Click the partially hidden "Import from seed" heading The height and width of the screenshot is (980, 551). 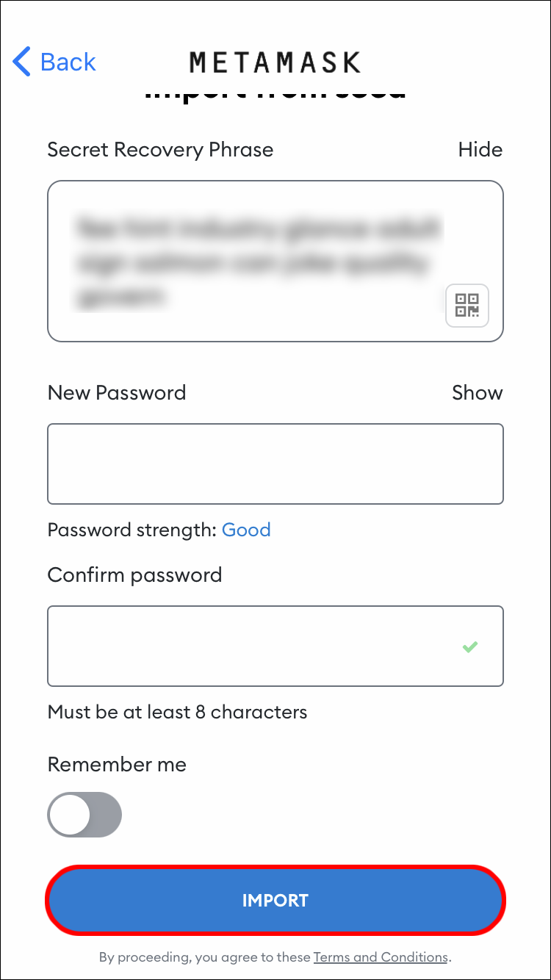coord(275,93)
